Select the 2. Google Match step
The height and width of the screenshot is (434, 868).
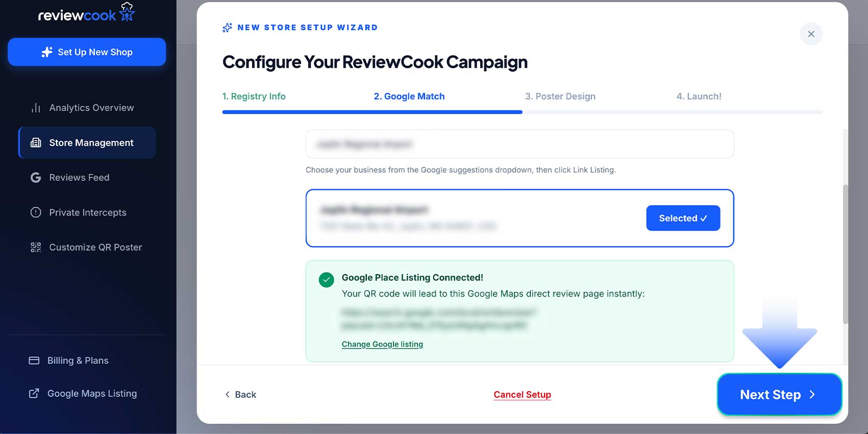(409, 96)
